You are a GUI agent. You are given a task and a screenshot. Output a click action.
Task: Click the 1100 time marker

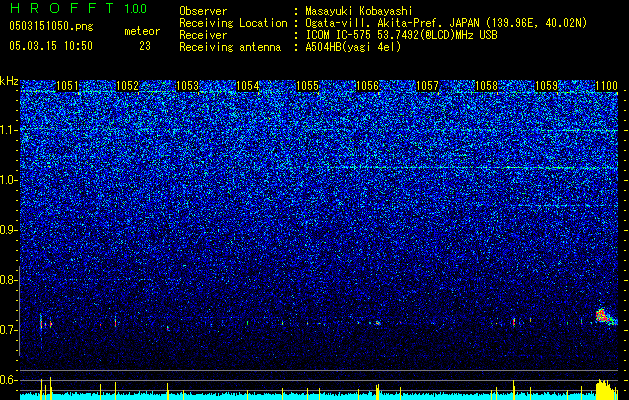(606, 86)
